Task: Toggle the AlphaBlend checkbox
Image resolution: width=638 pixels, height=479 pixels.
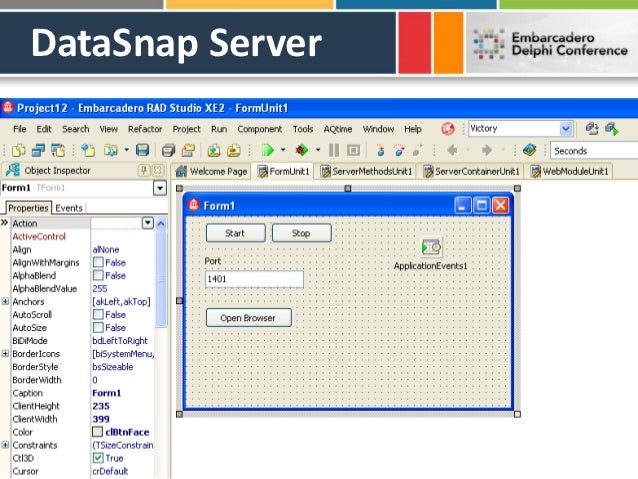Action: tap(98, 275)
